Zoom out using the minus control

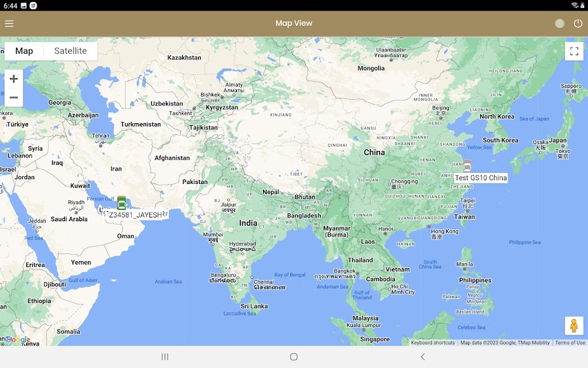click(x=14, y=97)
